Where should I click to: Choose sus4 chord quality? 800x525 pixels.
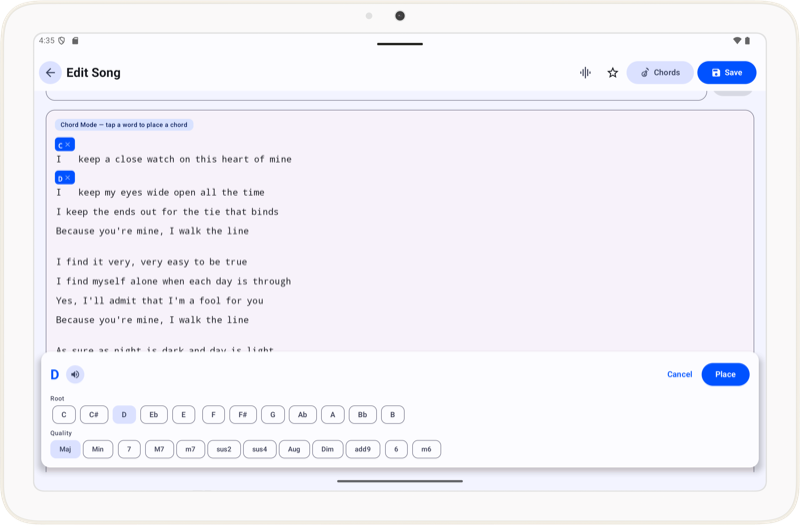260,449
